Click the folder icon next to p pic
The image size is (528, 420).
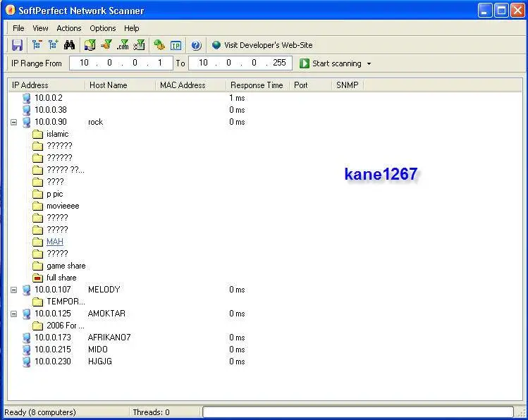(x=38, y=194)
